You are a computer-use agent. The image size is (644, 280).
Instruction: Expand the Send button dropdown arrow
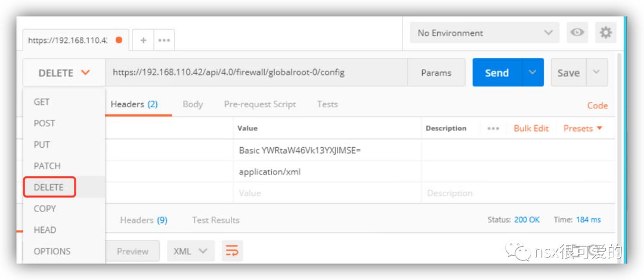(532, 72)
